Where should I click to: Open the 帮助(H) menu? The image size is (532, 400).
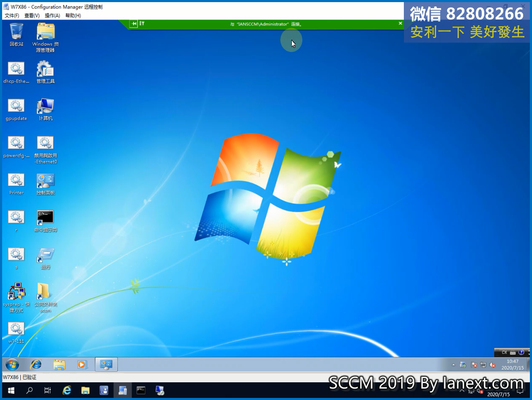click(x=73, y=16)
